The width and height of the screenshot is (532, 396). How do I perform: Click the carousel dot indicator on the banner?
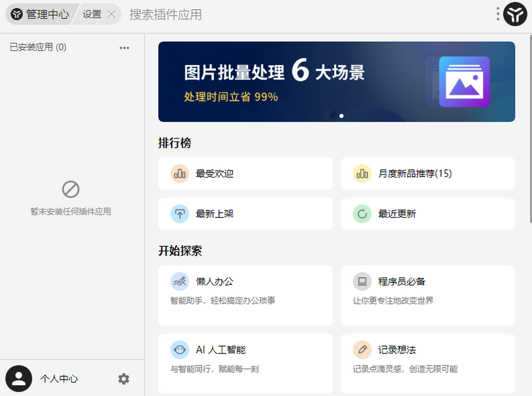pyautogui.click(x=342, y=116)
